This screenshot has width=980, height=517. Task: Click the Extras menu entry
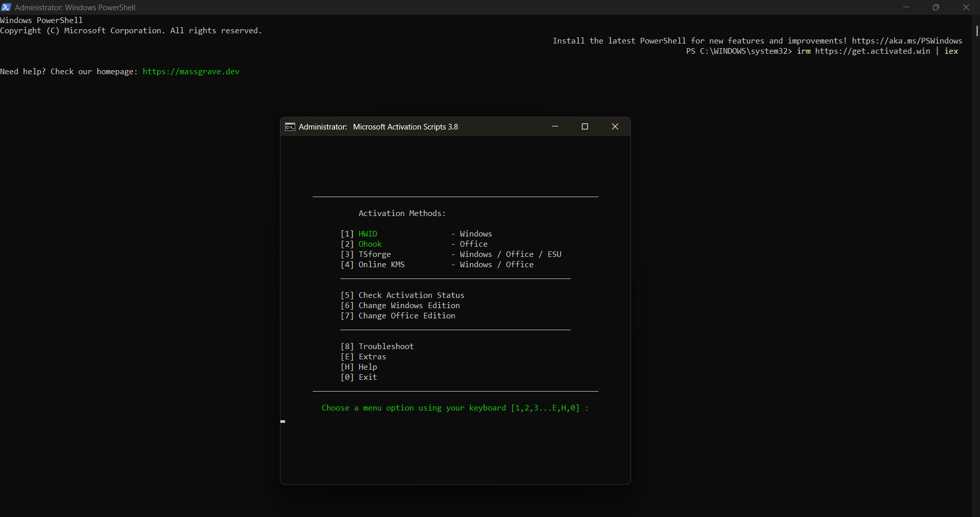coord(372,357)
